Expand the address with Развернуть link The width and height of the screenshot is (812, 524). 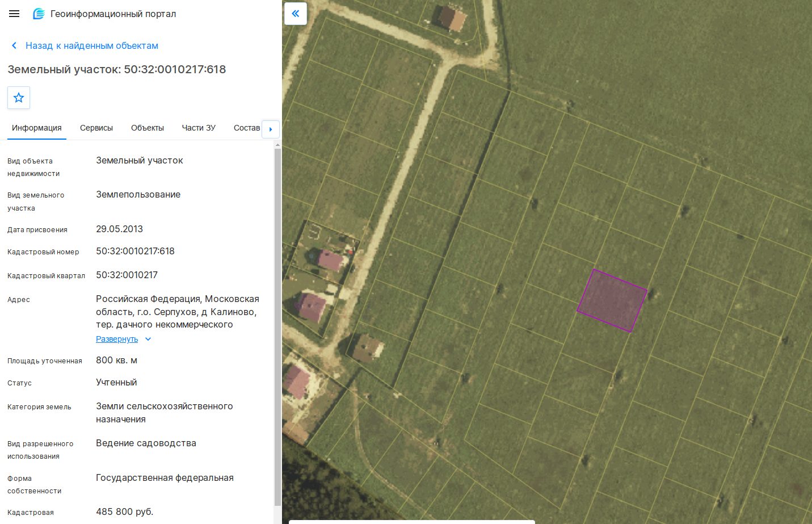[117, 339]
